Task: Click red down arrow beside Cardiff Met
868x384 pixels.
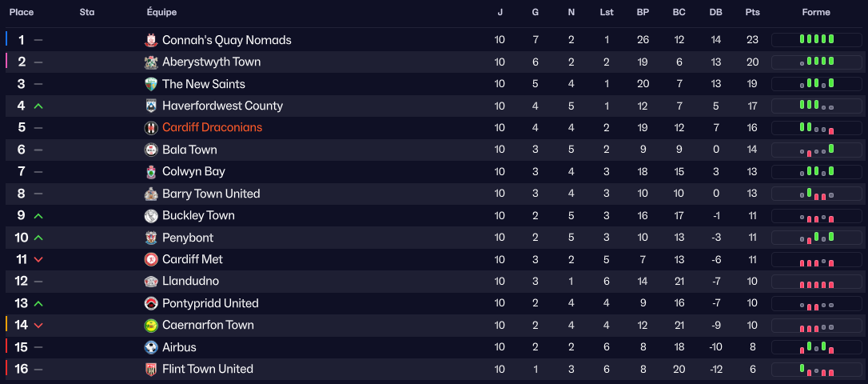Action: [x=38, y=259]
